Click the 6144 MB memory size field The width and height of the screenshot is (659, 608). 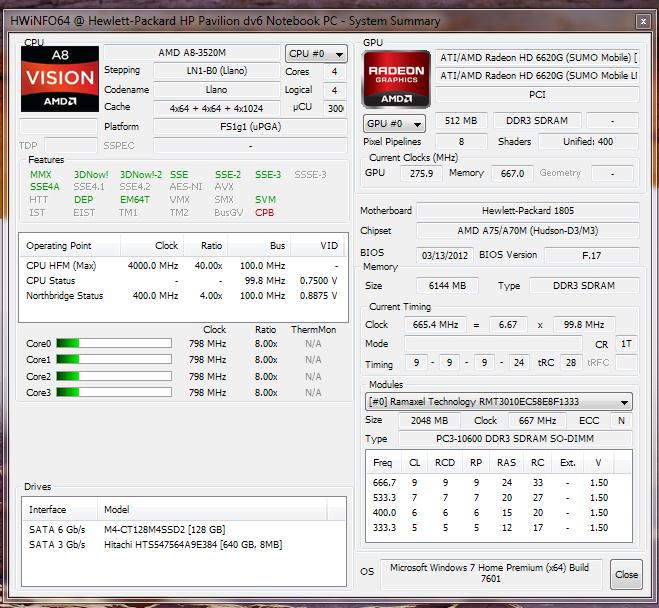pos(447,286)
